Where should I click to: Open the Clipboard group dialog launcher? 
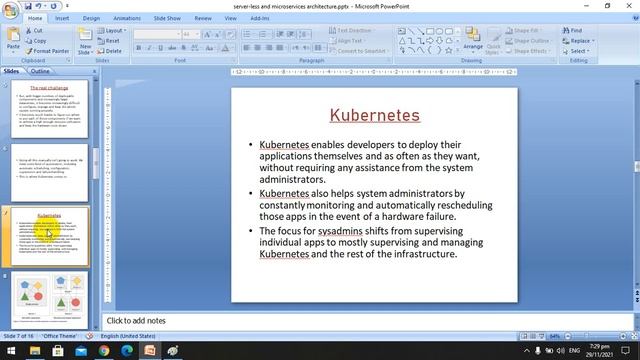coord(68,60)
